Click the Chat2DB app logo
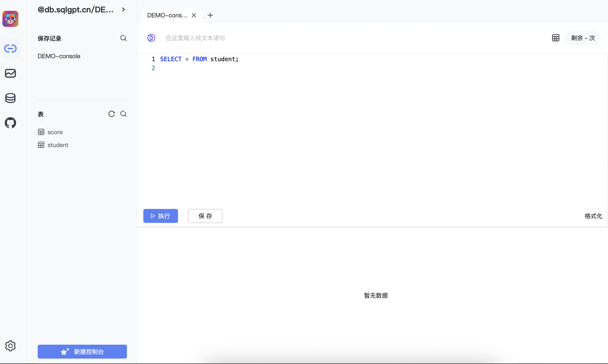 (10, 19)
